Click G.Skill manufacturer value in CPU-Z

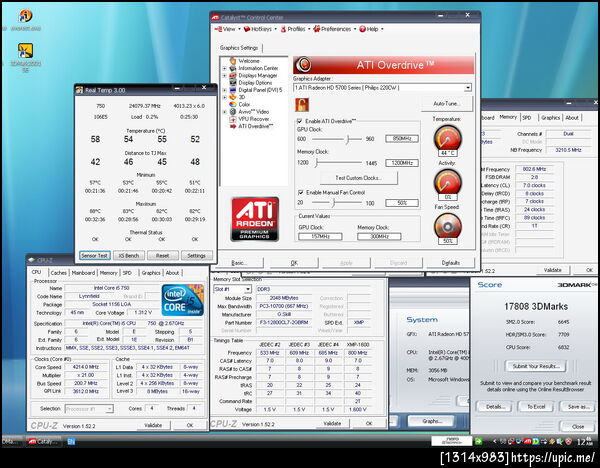tap(284, 314)
